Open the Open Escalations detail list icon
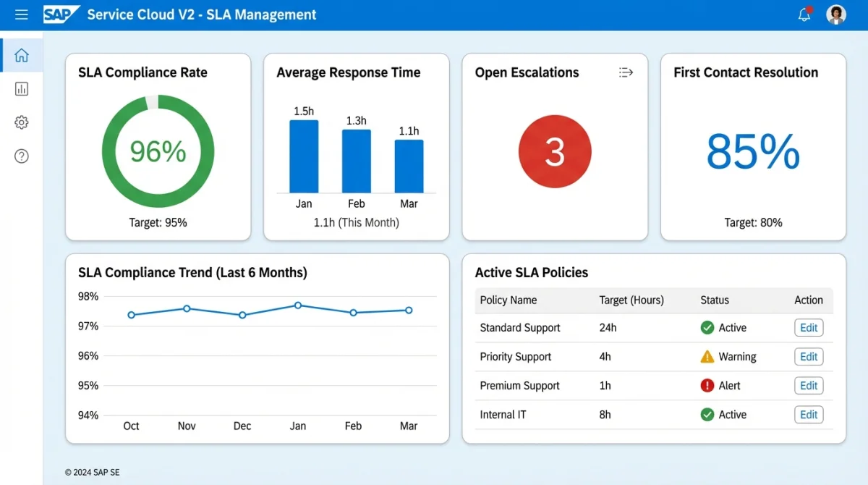 pyautogui.click(x=625, y=72)
